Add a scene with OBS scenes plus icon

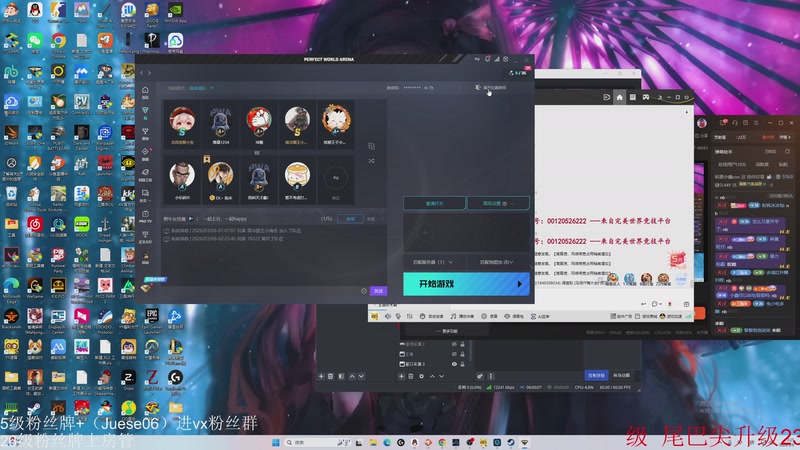click(321, 377)
